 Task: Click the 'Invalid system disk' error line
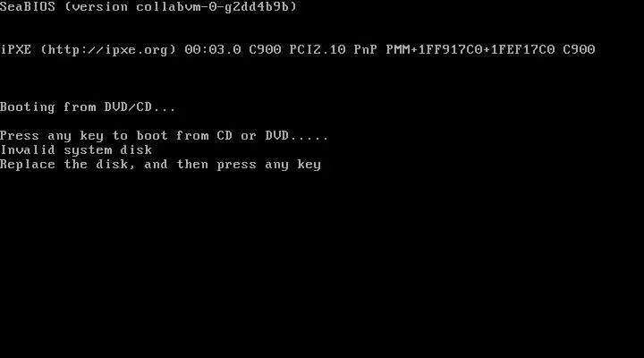tap(76, 150)
